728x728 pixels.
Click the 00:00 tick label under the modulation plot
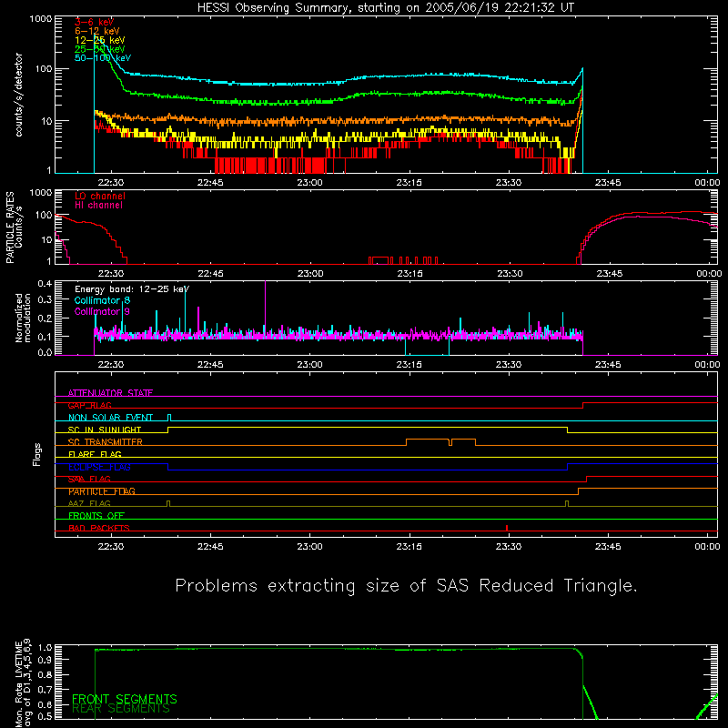tap(707, 365)
